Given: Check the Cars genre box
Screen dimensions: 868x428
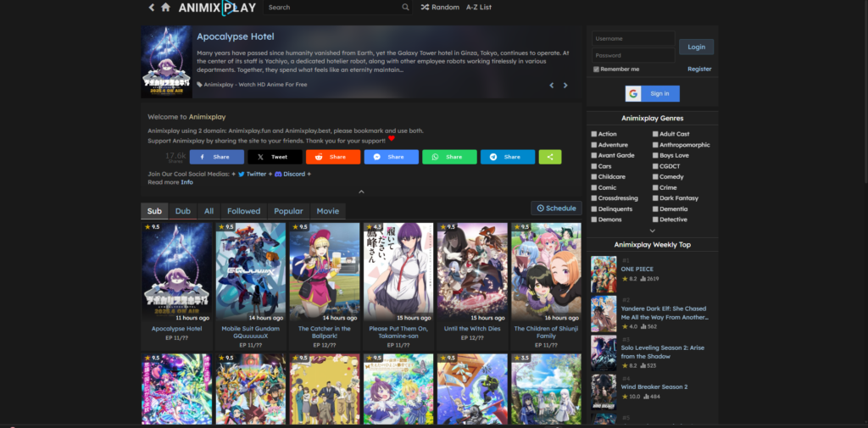Looking at the screenshot, I should click(x=594, y=166).
